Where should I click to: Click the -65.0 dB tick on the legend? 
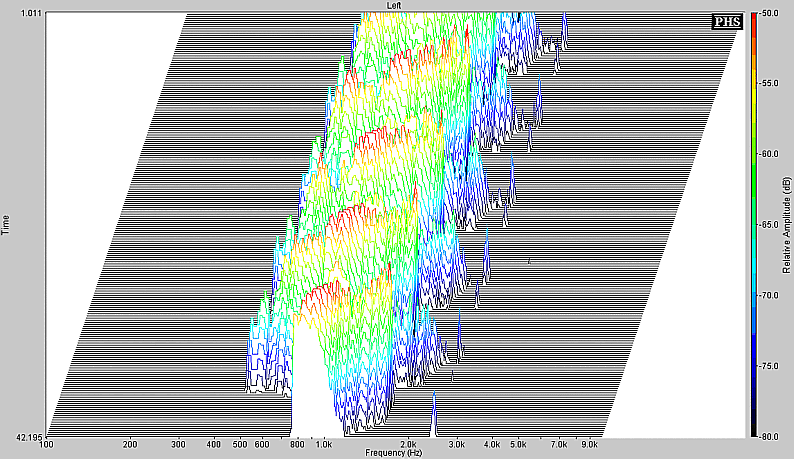tap(770, 226)
